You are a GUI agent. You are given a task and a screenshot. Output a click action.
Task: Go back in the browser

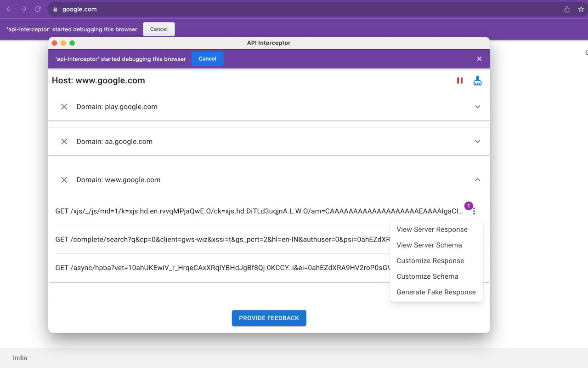click(x=9, y=9)
